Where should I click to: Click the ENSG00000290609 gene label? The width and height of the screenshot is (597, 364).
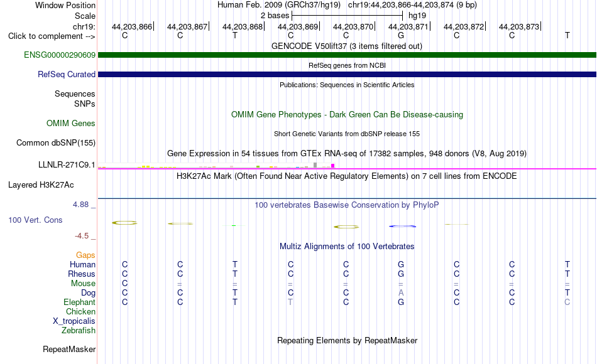(60, 55)
